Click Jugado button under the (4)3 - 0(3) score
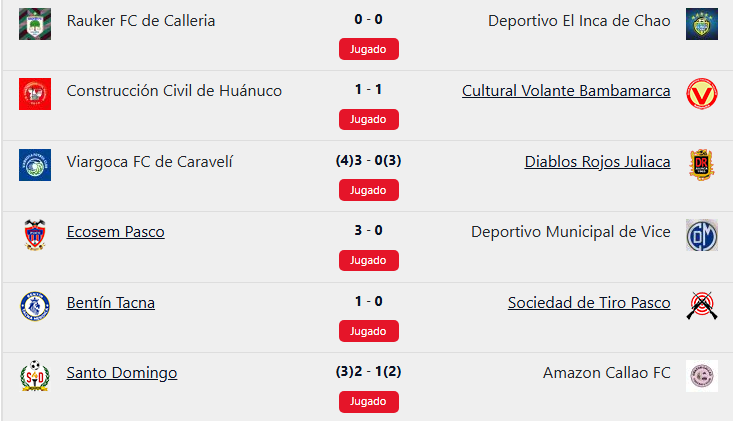The width and height of the screenshot is (733, 421). point(369,190)
